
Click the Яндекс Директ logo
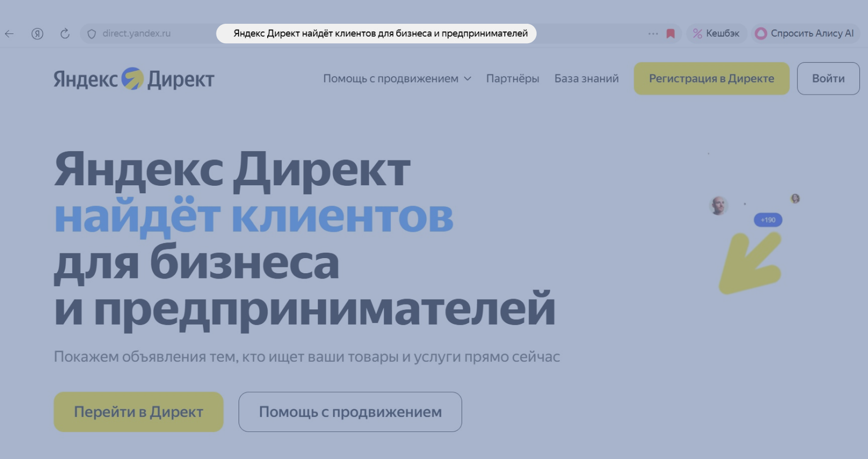134,79
